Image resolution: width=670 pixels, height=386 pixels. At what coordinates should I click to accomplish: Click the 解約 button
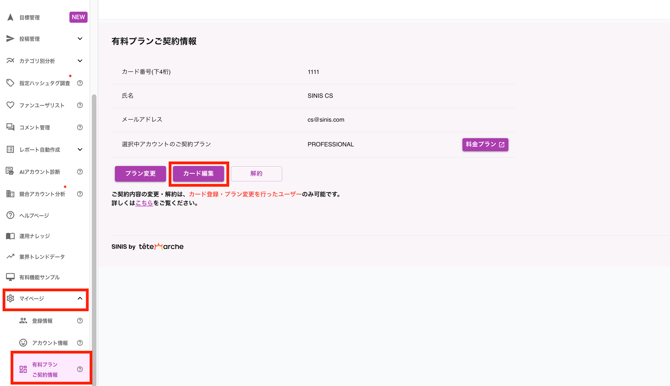coord(256,174)
